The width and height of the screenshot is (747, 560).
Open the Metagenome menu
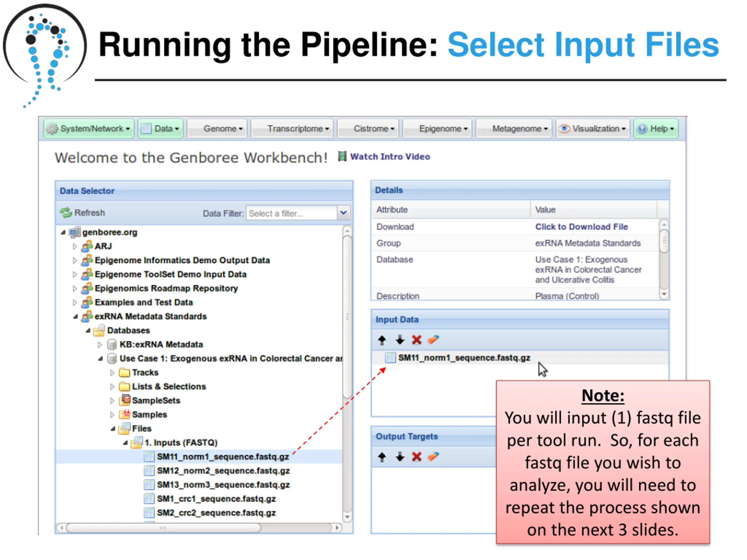click(x=514, y=129)
